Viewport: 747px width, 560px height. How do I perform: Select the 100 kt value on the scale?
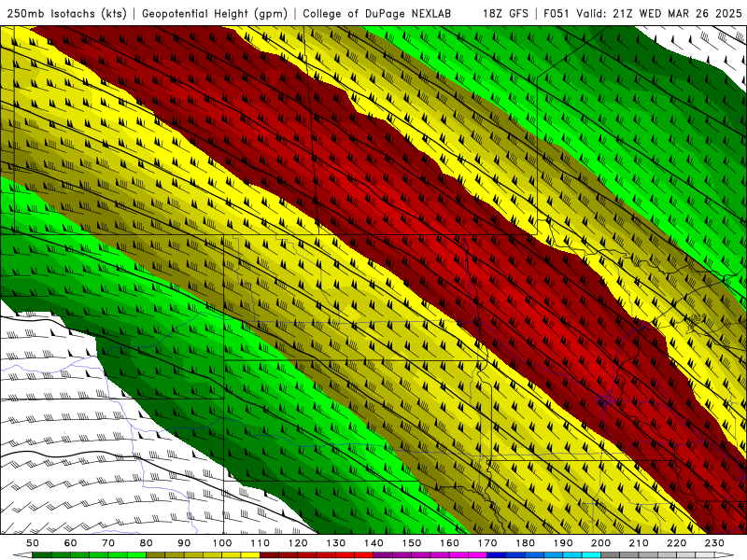(x=222, y=543)
